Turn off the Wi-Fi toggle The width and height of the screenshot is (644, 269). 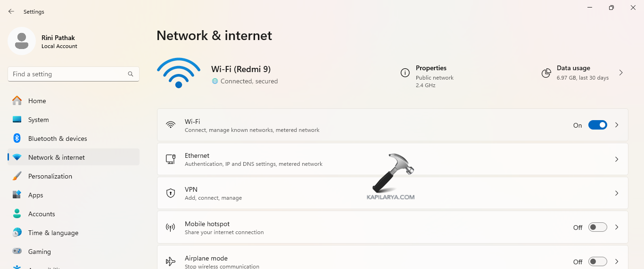[x=597, y=125]
